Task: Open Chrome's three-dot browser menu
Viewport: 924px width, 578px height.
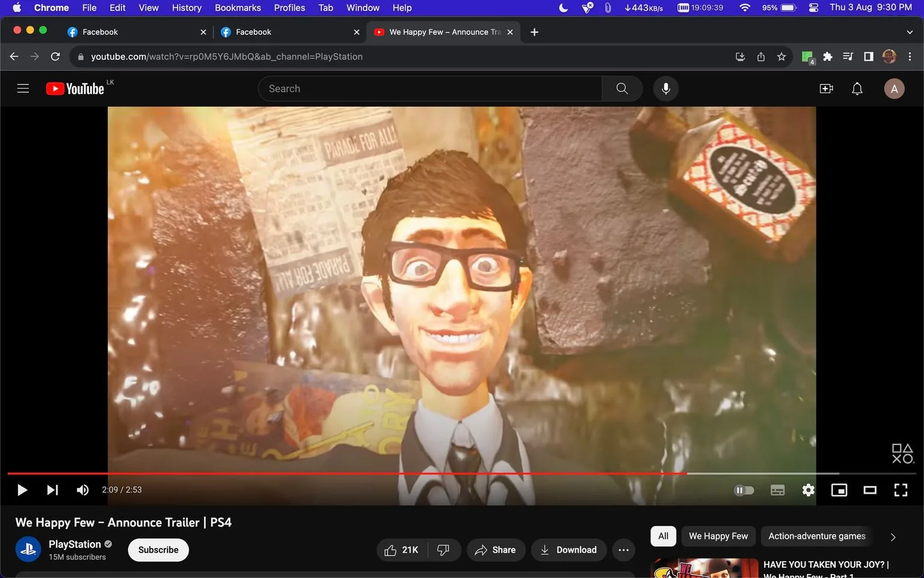Action: [910, 56]
